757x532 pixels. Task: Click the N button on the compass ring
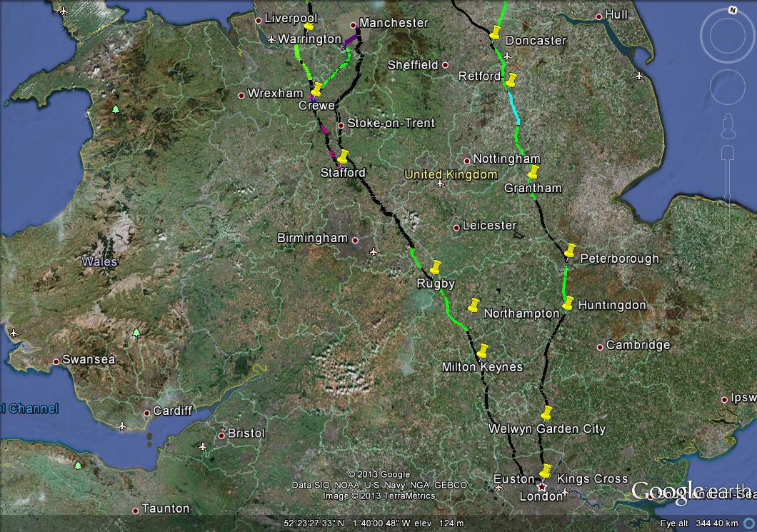click(732, 10)
